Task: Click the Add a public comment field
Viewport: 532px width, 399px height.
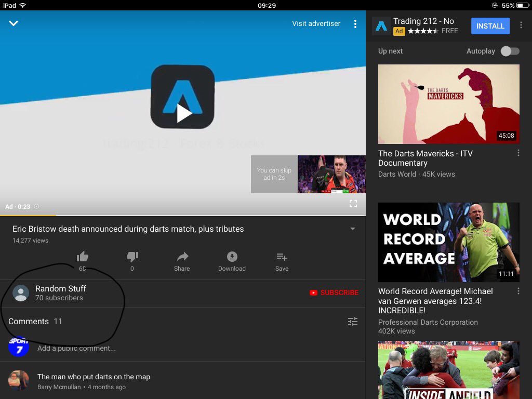Action: 76,348
